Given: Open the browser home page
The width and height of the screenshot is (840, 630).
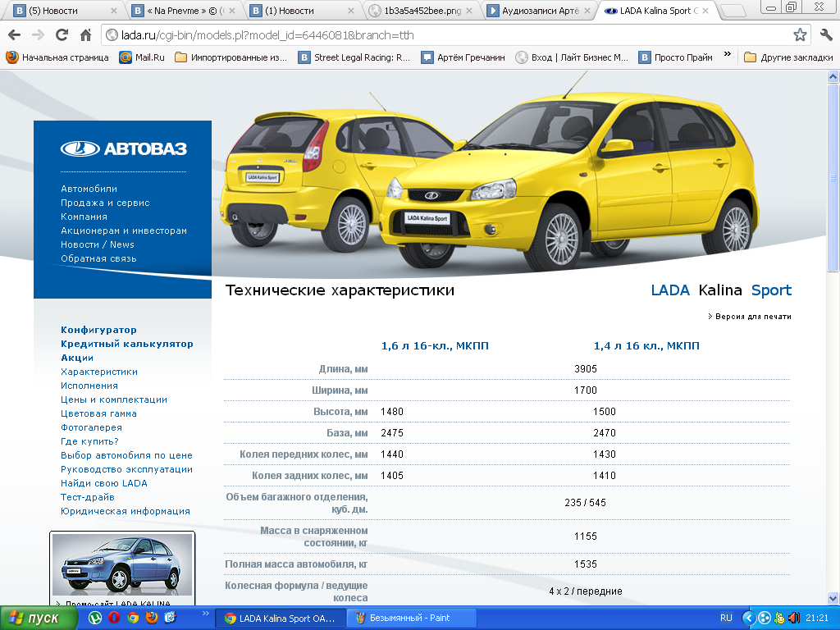Looking at the screenshot, I should click(85, 35).
